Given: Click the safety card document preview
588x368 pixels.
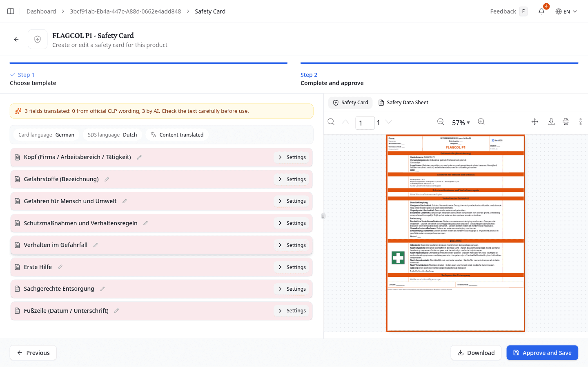Looking at the screenshot, I should point(456,233).
